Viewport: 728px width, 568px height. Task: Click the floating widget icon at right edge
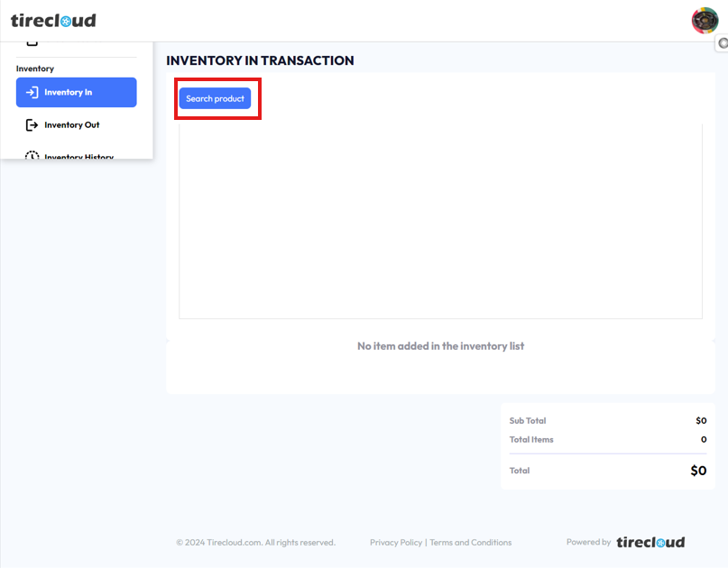coord(723,43)
